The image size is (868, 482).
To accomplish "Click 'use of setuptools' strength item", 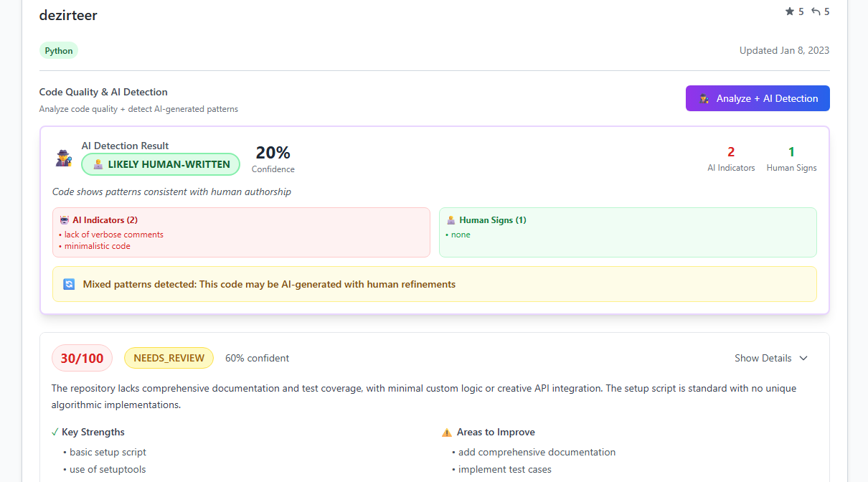I will tap(108, 469).
